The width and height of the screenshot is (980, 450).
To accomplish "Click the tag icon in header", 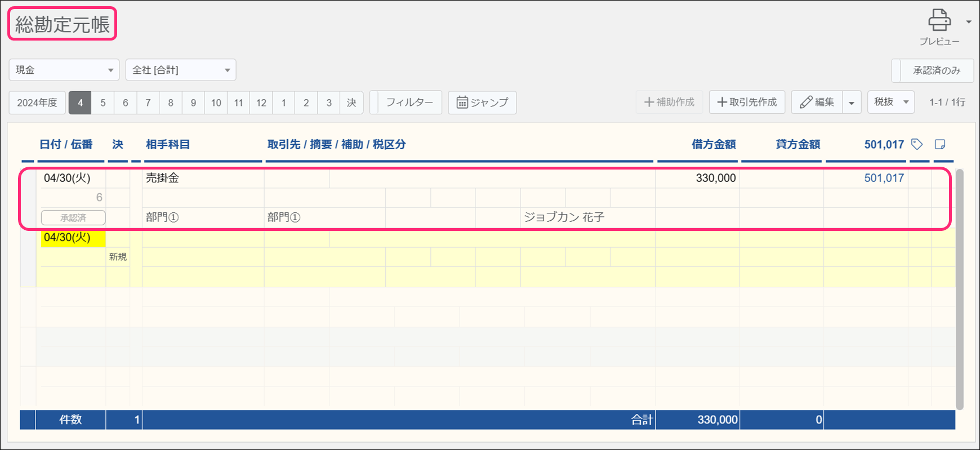I will [917, 144].
